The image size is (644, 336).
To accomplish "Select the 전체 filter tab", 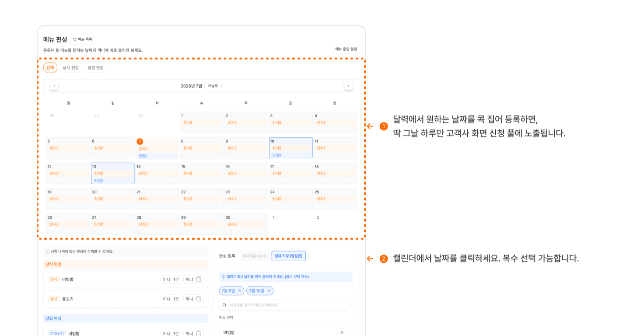I will 50,67.
